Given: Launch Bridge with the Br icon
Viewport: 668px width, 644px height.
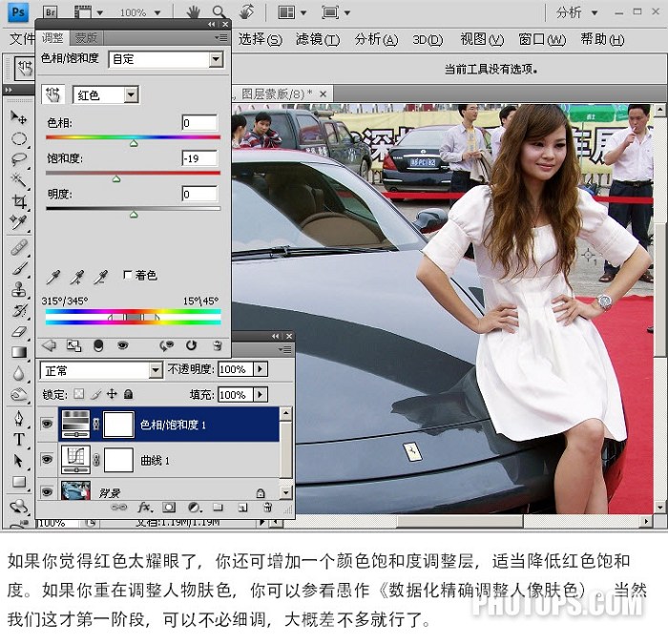Looking at the screenshot, I should (50, 11).
